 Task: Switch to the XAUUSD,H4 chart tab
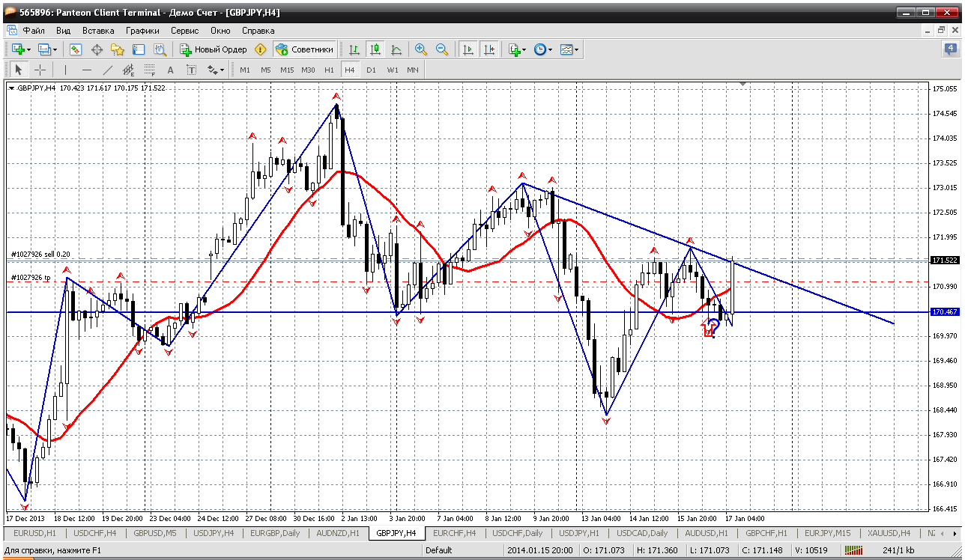pyautogui.click(x=889, y=533)
